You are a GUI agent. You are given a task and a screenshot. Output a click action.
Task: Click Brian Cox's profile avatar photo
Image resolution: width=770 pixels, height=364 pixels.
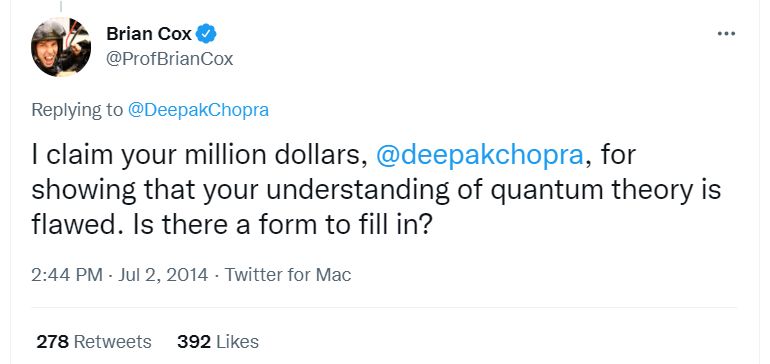(61, 47)
